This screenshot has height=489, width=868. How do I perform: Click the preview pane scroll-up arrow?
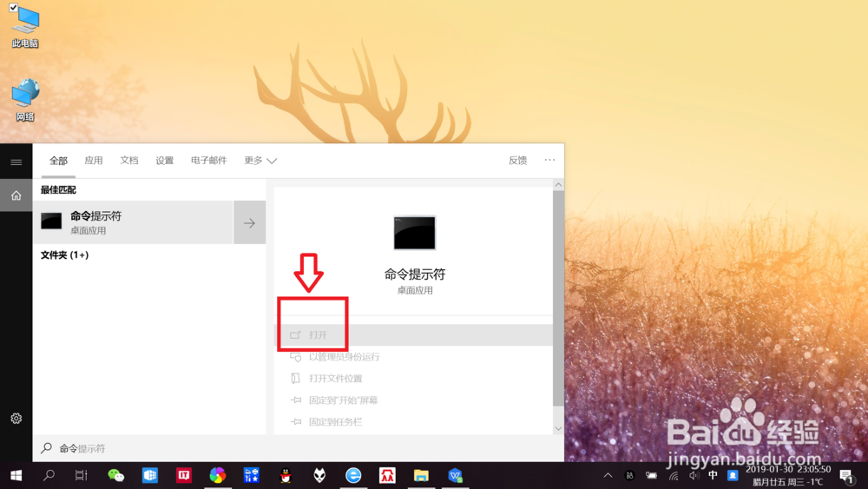(x=558, y=185)
